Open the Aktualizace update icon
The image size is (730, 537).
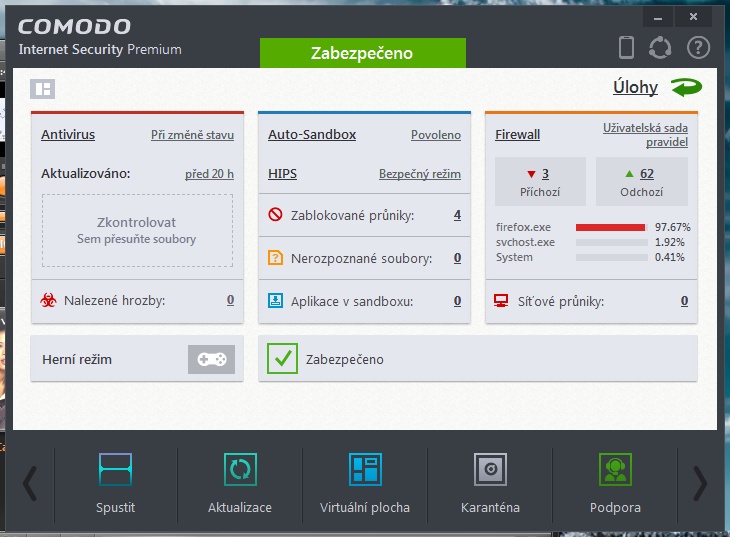pos(240,469)
